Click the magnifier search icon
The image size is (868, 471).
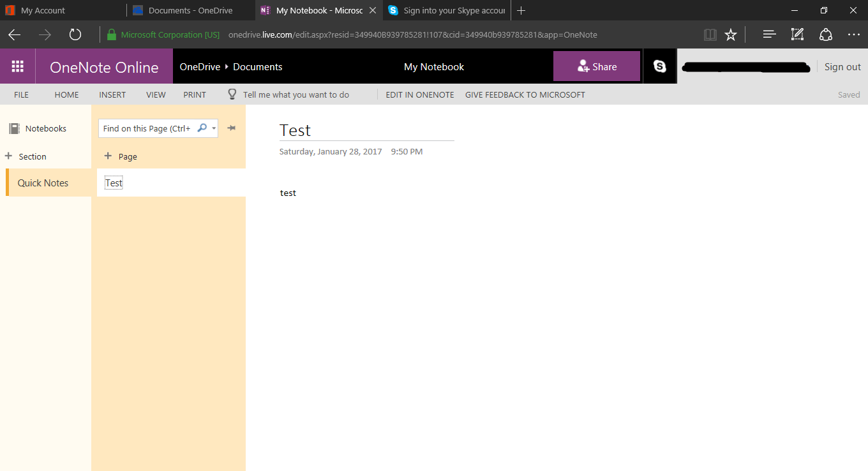pos(202,128)
